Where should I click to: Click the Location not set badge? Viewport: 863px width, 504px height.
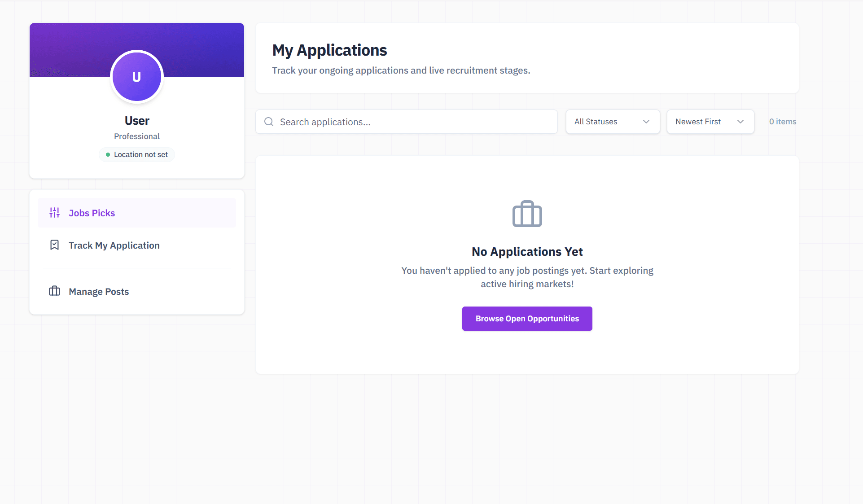pyautogui.click(x=137, y=154)
